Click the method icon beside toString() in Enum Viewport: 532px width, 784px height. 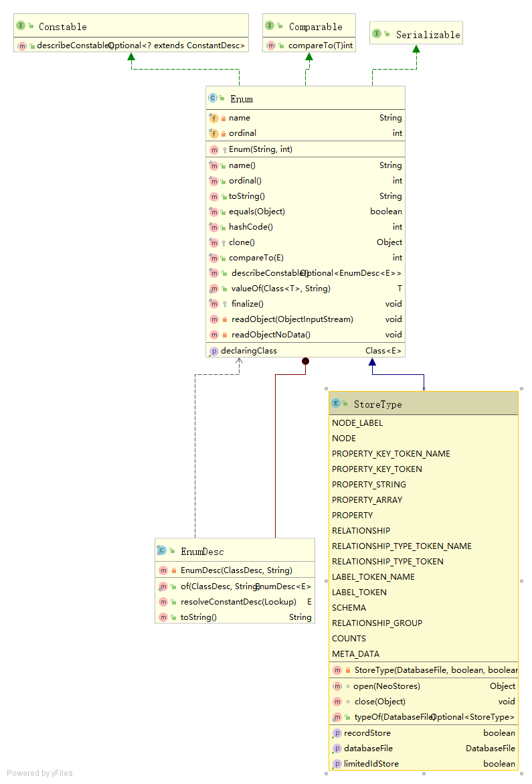(214, 196)
